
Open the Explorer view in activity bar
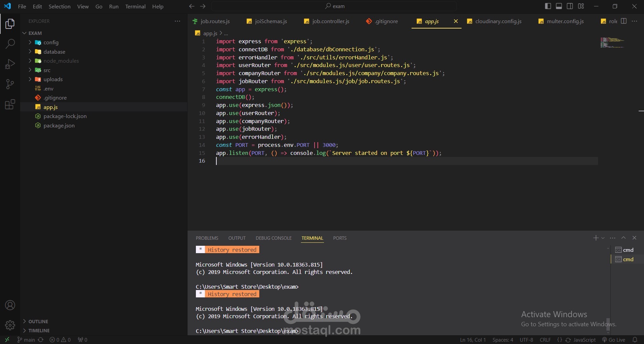point(10,24)
